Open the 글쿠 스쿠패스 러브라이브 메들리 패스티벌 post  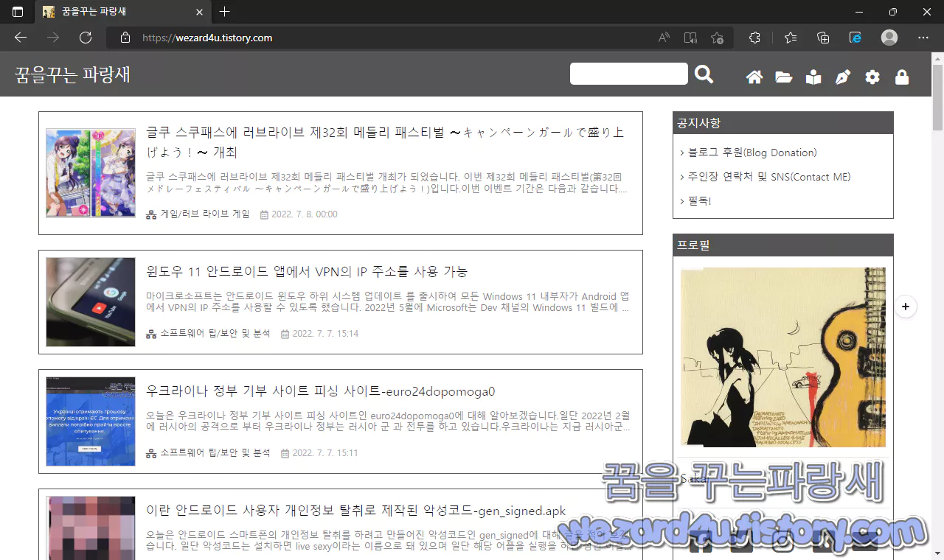pos(386,142)
